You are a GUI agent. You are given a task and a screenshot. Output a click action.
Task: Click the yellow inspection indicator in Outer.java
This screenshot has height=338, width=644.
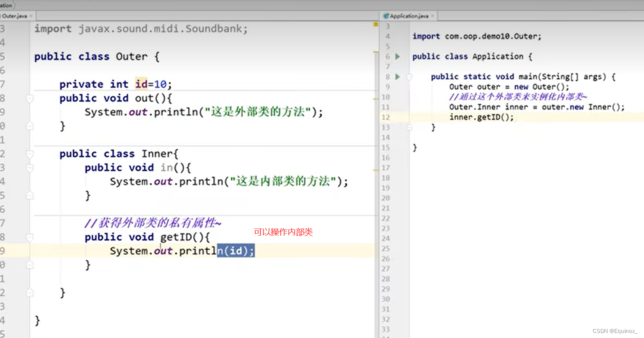(x=376, y=25)
